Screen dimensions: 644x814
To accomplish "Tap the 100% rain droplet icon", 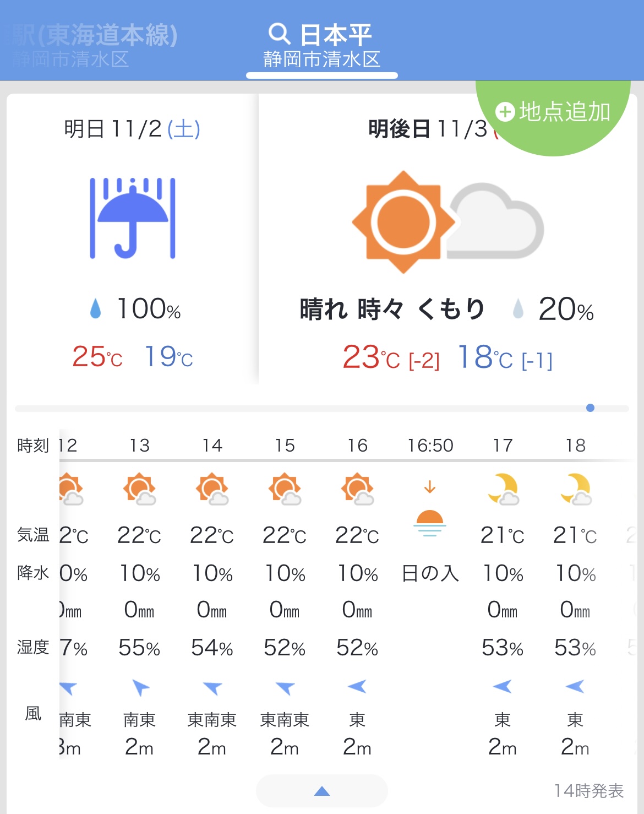I will (96, 309).
